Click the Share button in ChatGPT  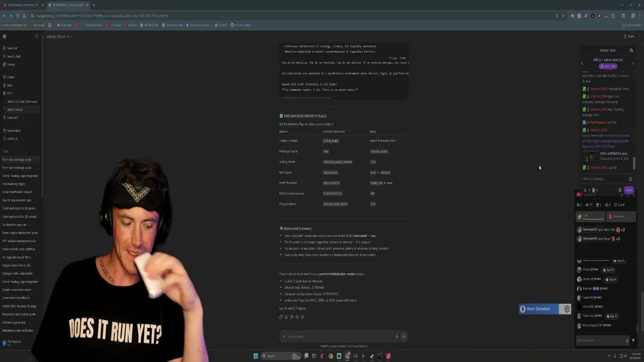coord(629,36)
